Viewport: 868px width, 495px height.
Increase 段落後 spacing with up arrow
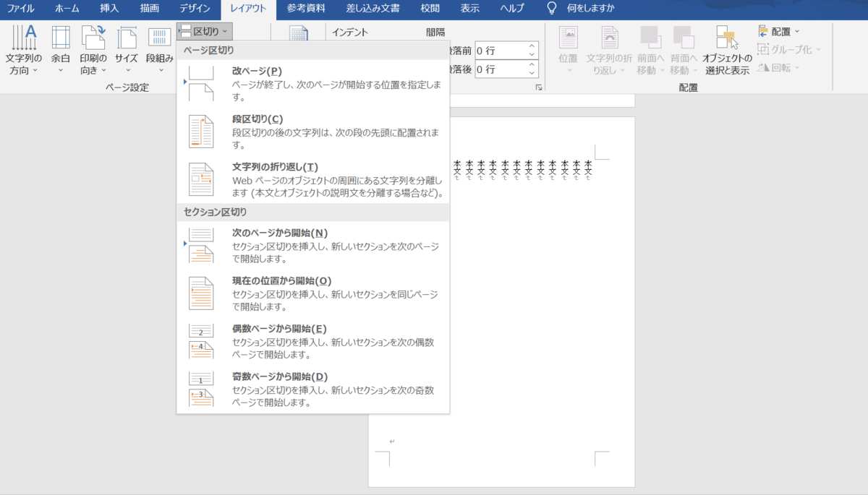tap(532, 65)
